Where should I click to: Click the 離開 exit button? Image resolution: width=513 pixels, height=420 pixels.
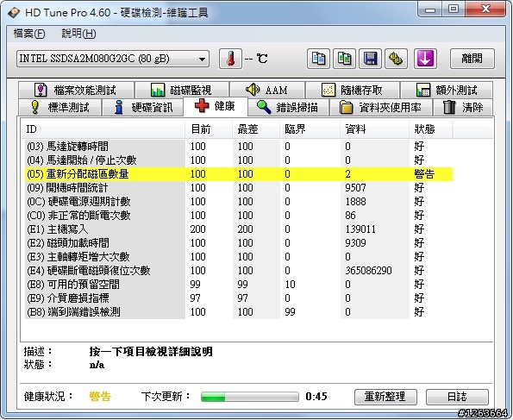tap(472, 59)
